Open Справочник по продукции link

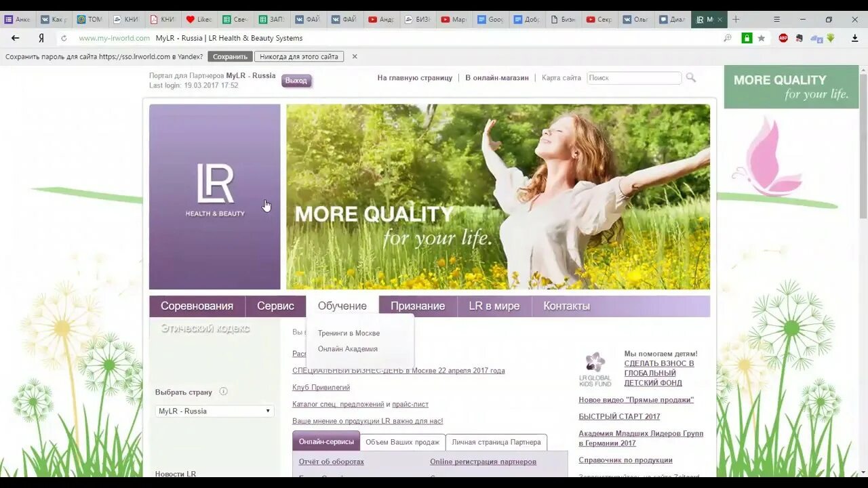pyautogui.click(x=625, y=460)
